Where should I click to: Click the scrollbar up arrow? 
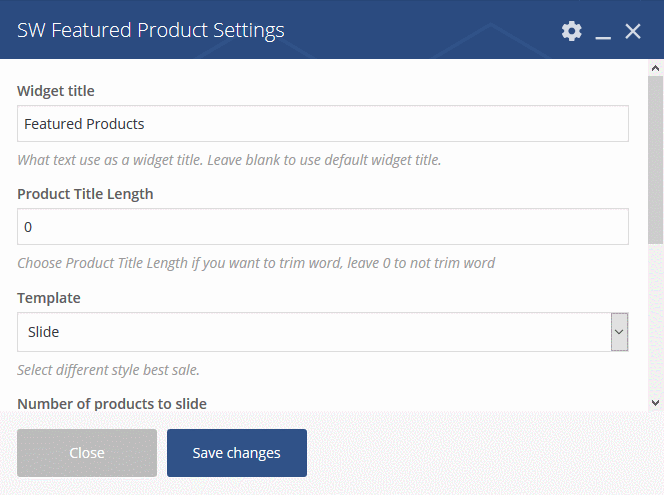pyautogui.click(x=655, y=68)
